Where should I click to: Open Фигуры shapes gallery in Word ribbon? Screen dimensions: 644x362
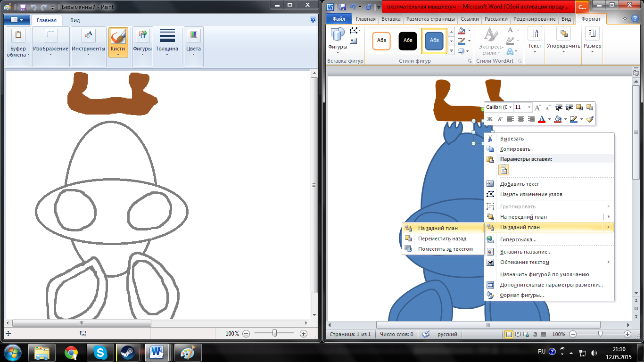pos(338,39)
